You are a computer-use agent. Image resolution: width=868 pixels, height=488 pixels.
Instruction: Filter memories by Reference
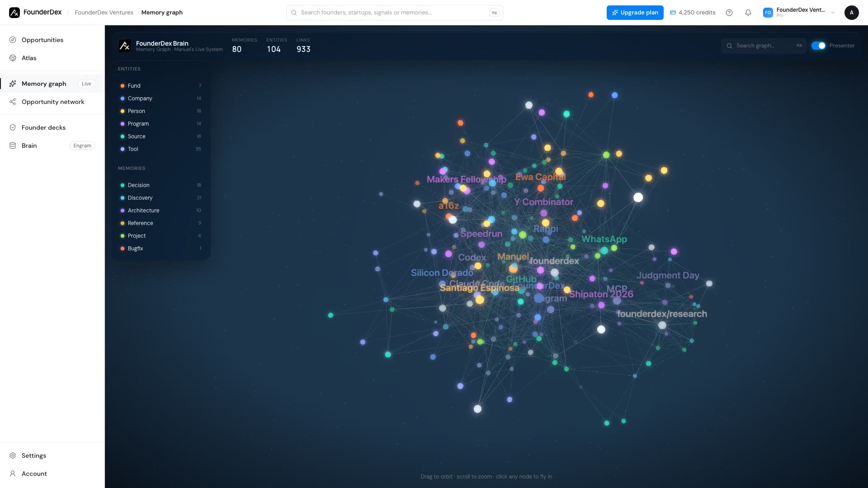[x=160, y=223]
